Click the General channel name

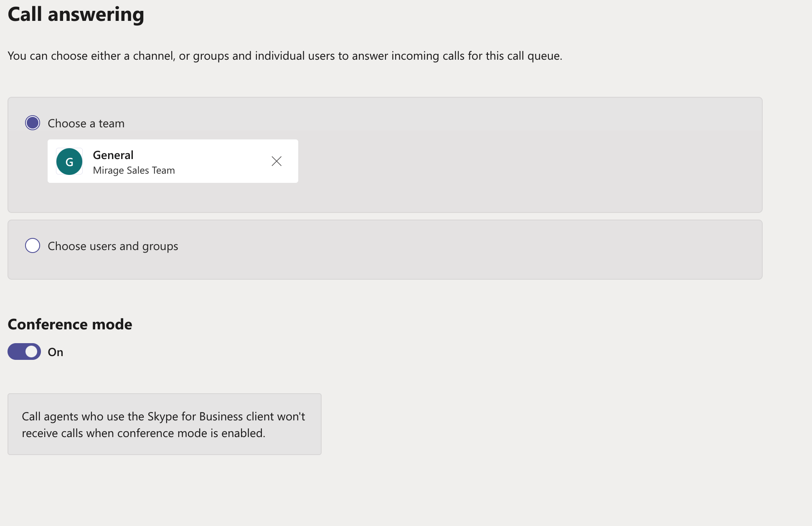point(113,155)
